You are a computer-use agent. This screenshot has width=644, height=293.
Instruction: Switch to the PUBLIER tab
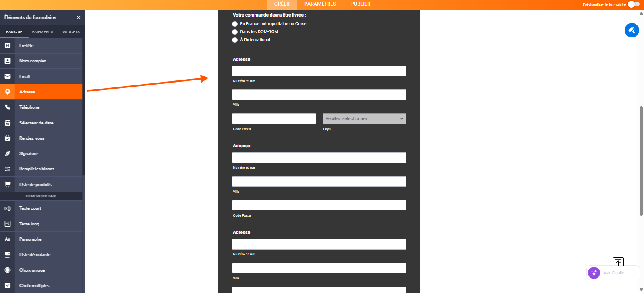[x=360, y=4]
